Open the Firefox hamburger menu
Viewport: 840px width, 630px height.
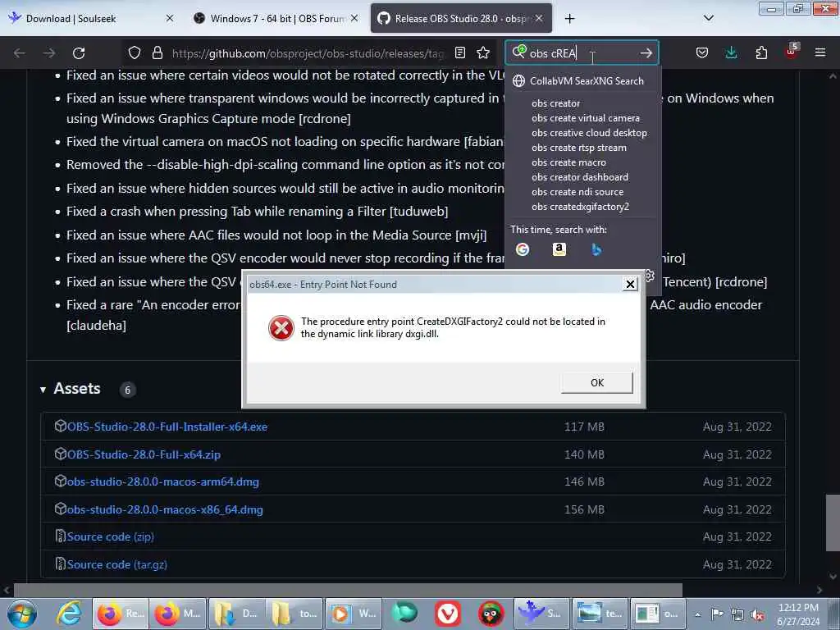[x=820, y=52]
